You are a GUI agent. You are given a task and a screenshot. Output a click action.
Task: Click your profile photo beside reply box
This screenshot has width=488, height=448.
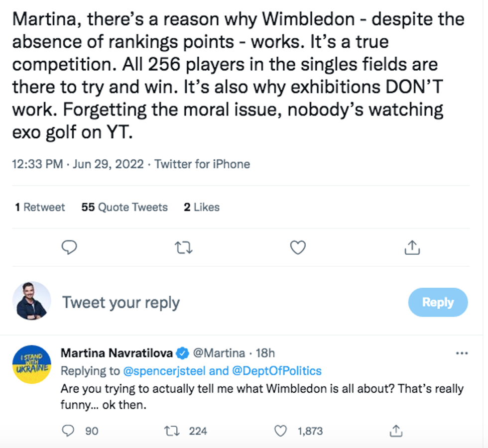[x=31, y=301]
